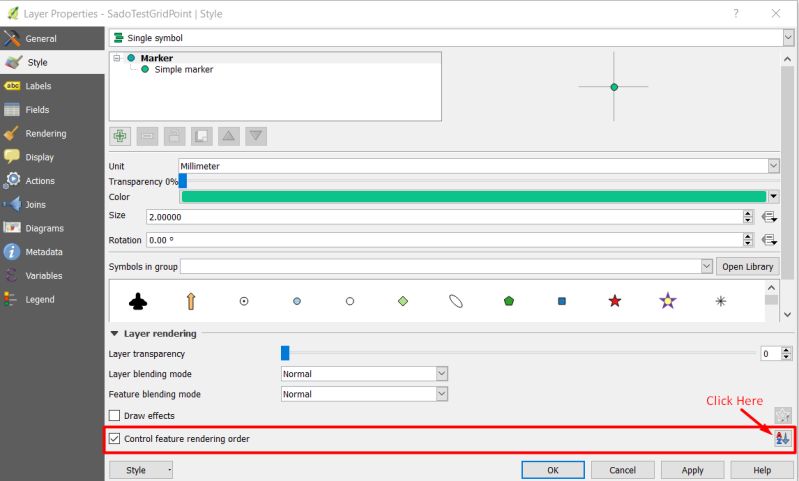Uncheck Control feature rendering order
This screenshot has height=481, width=799.
tap(115, 438)
